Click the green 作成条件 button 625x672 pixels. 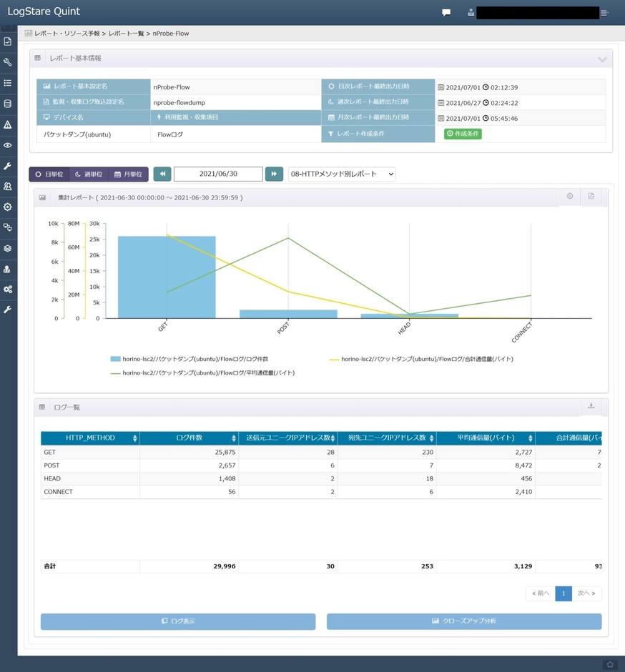pyautogui.click(x=463, y=134)
